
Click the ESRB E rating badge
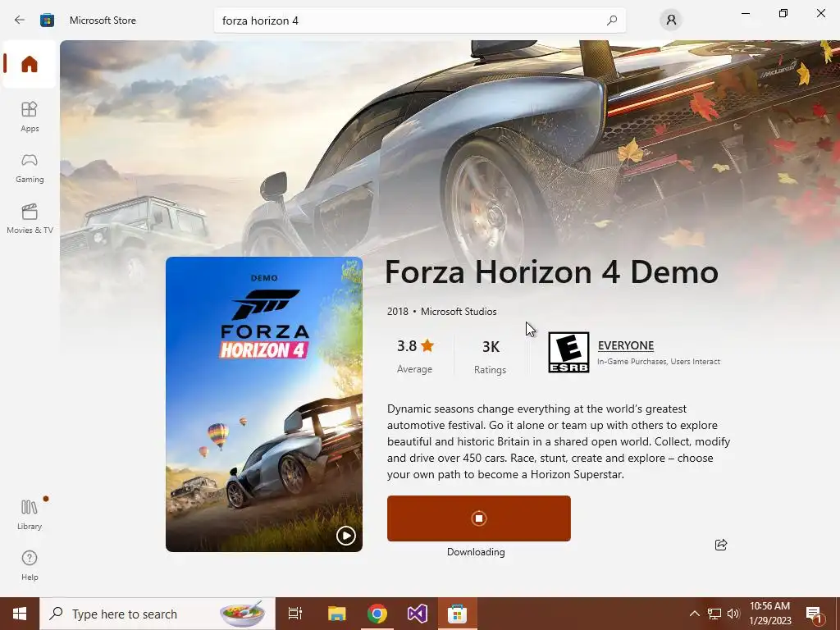(568, 352)
